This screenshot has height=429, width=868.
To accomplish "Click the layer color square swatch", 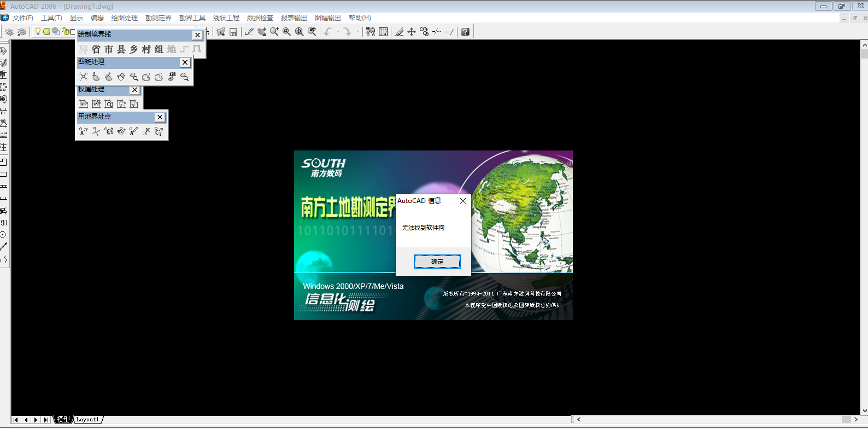I will (x=72, y=32).
